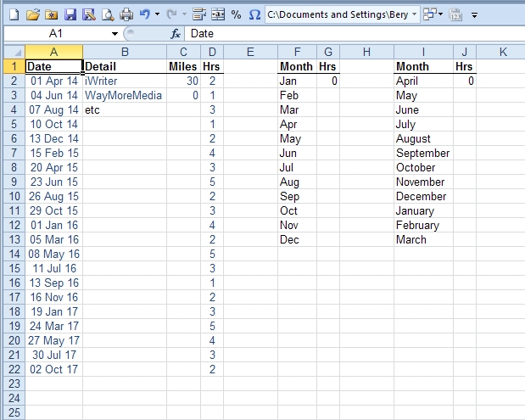Insert a symbol with the Omega icon
Screen dimensions: 525x420
[x=254, y=14]
